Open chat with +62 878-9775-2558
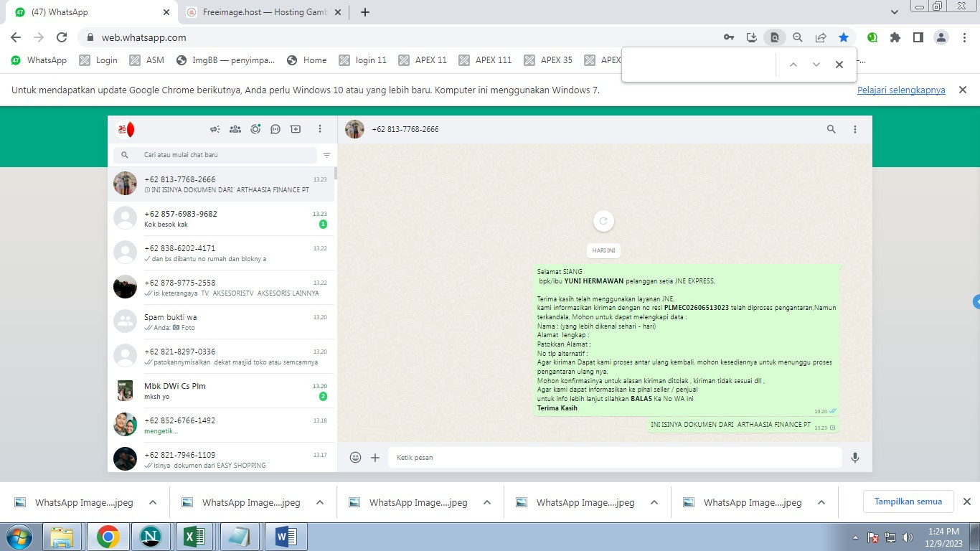 click(x=221, y=288)
